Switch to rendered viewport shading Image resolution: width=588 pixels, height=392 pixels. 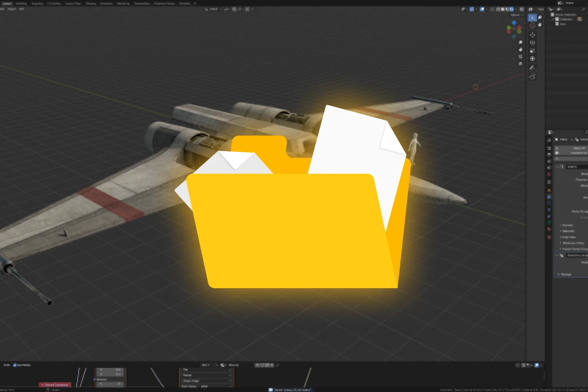pos(511,9)
